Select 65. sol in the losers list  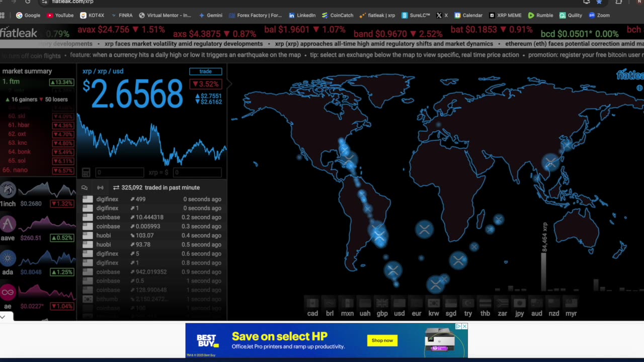[x=38, y=161]
